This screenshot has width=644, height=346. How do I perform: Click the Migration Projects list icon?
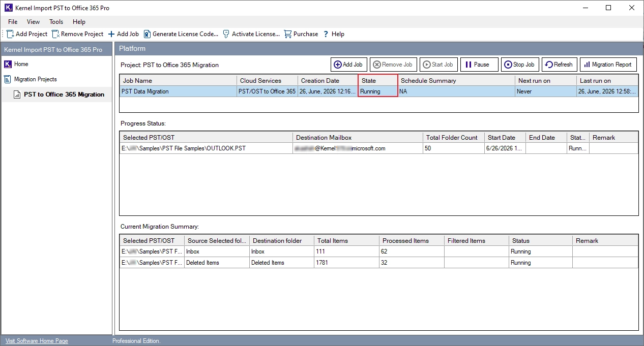[x=8, y=79]
